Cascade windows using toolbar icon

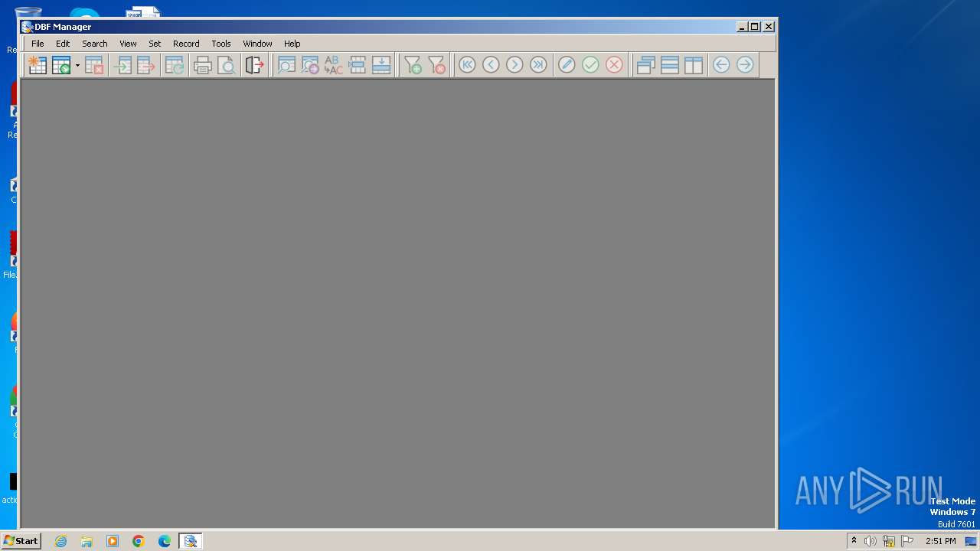645,65
